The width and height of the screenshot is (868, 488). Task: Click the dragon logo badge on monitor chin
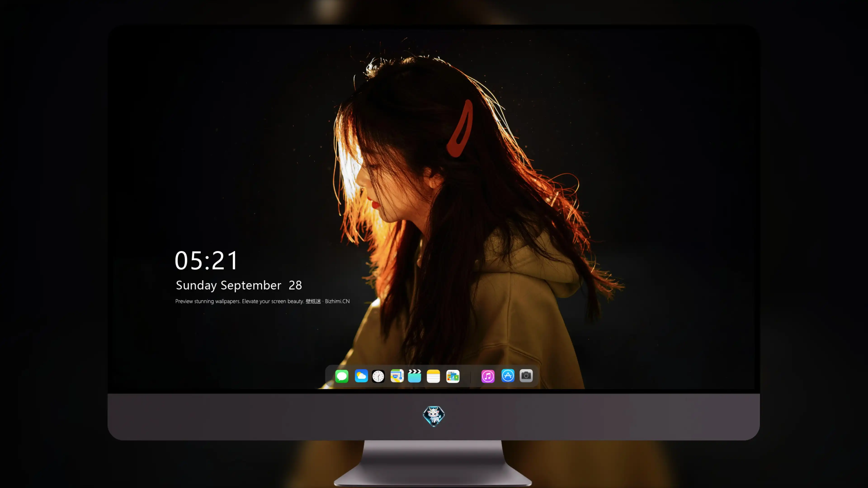click(x=434, y=416)
